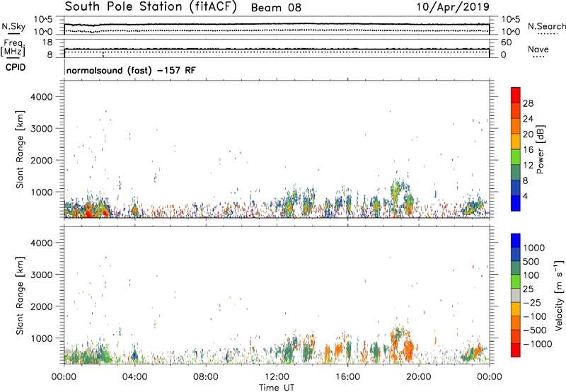Click the '1000' range tick in power panel
566x392 pixels.
pos(41,192)
